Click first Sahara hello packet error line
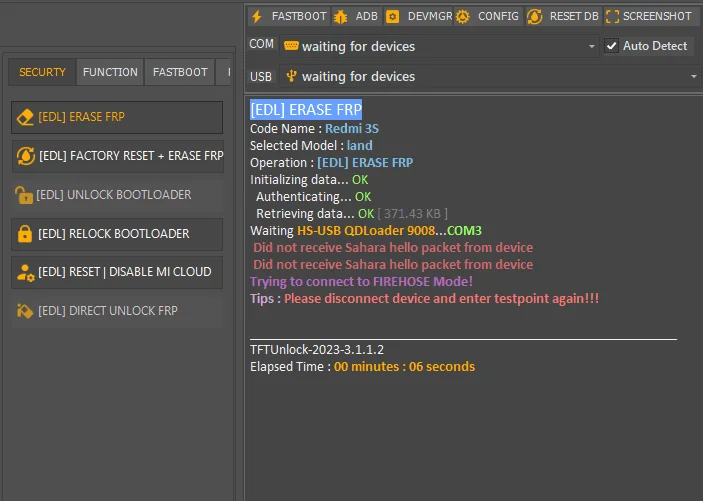This screenshot has width=703, height=501. [x=393, y=248]
